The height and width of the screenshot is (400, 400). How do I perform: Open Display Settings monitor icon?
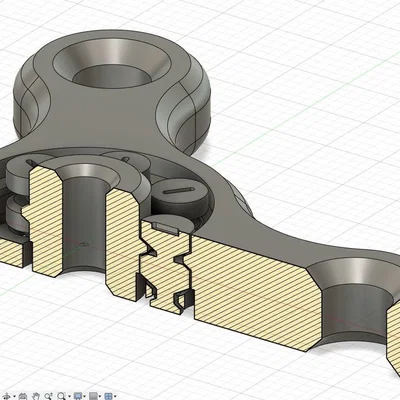[78, 396]
